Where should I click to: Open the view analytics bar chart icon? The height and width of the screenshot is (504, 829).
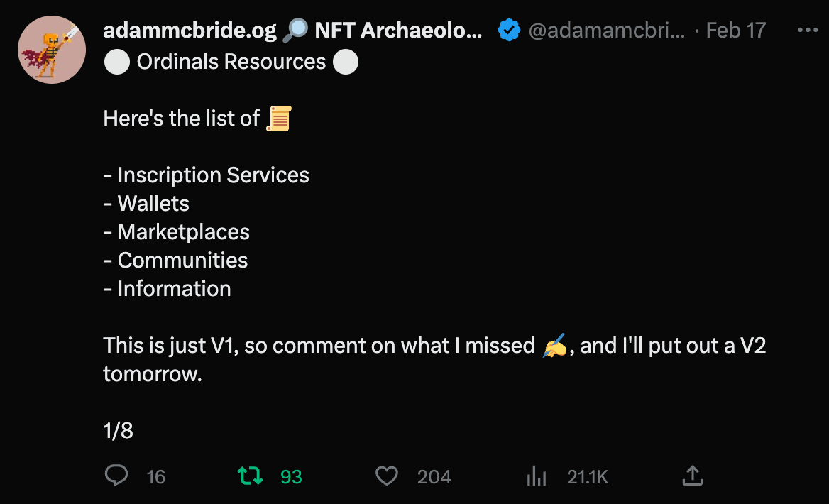pos(537,476)
